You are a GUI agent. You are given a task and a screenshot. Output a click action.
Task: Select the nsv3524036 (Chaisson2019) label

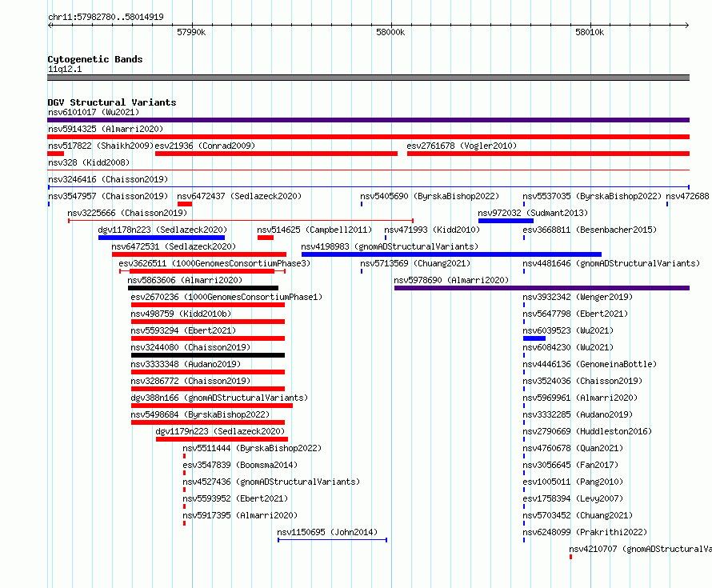(x=582, y=381)
